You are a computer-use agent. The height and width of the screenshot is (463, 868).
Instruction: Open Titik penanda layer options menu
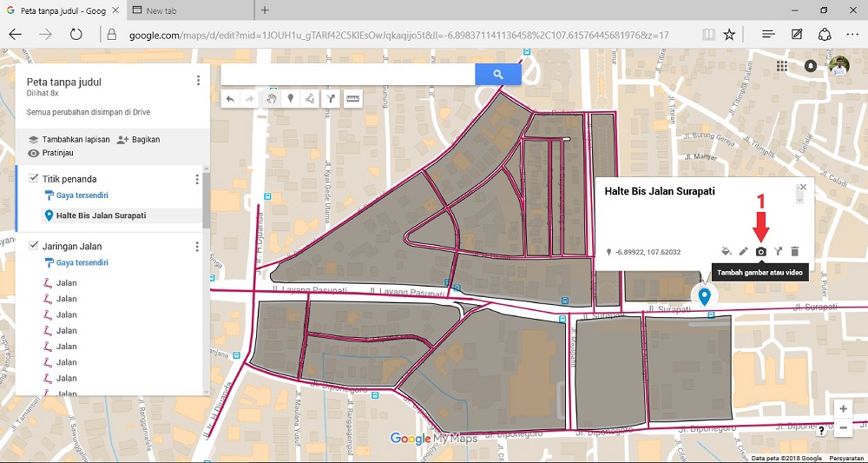197,180
